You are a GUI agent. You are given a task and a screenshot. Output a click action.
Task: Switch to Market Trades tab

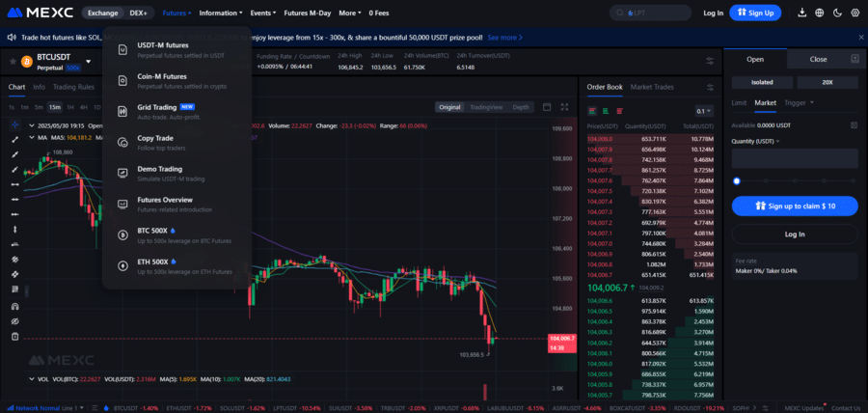coord(652,87)
